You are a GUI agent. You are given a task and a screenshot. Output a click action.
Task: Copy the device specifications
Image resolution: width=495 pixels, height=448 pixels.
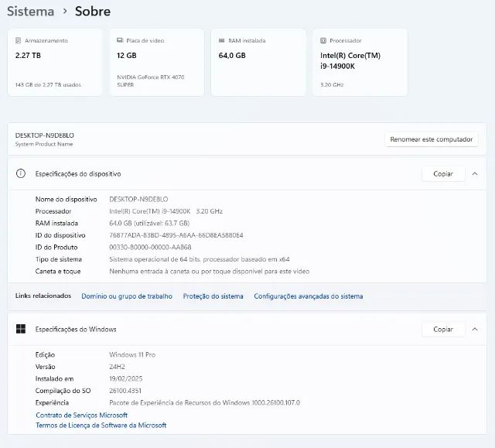point(443,173)
